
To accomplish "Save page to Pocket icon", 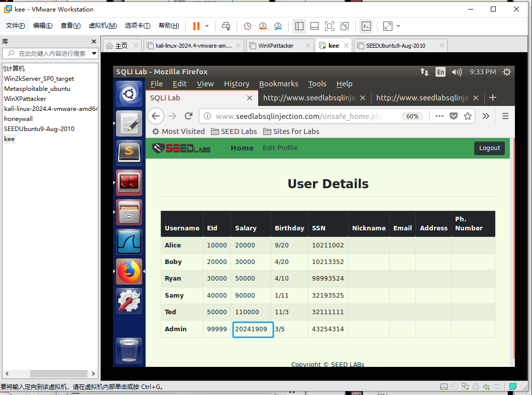I will 454,116.
